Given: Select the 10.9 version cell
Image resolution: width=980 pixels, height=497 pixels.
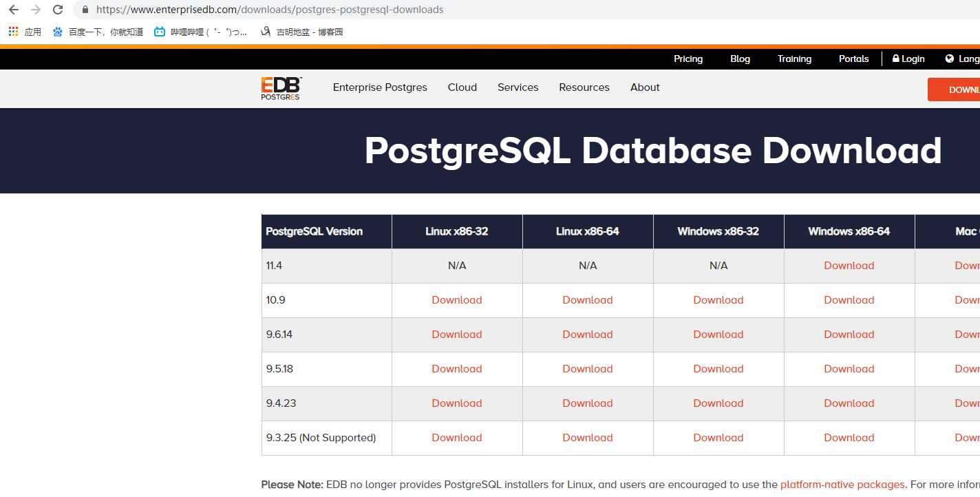Looking at the screenshot, I should [x=327, y=300].
